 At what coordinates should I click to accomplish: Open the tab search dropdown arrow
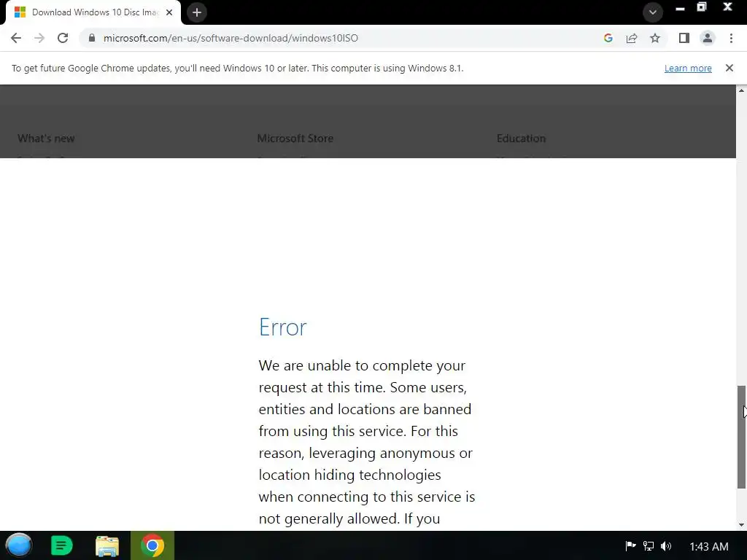pos(653,12)
